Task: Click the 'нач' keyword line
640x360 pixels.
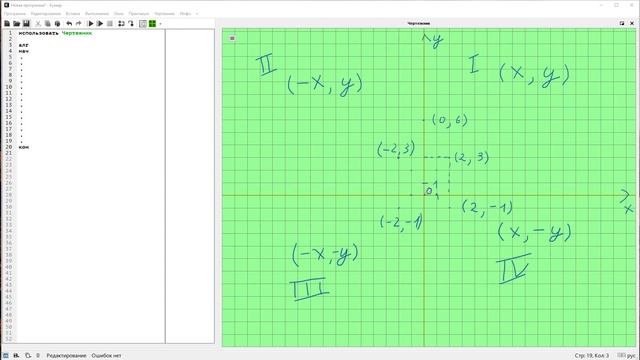Action: pyautogui.click(x=24, y=51)
